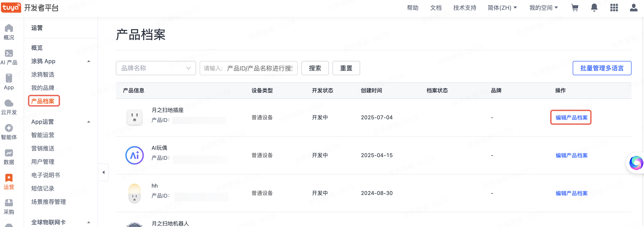The height and width of the screenshot is (227, 644).
Task: Click the 云开发 cloud icon
Action: [9, 104]
